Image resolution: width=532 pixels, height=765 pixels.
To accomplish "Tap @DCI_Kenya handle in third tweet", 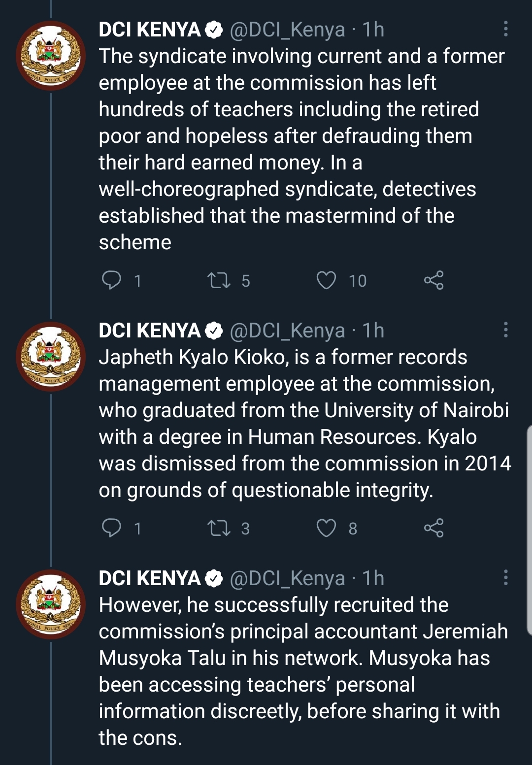I will pyautogui.click(x=288, y=578).
